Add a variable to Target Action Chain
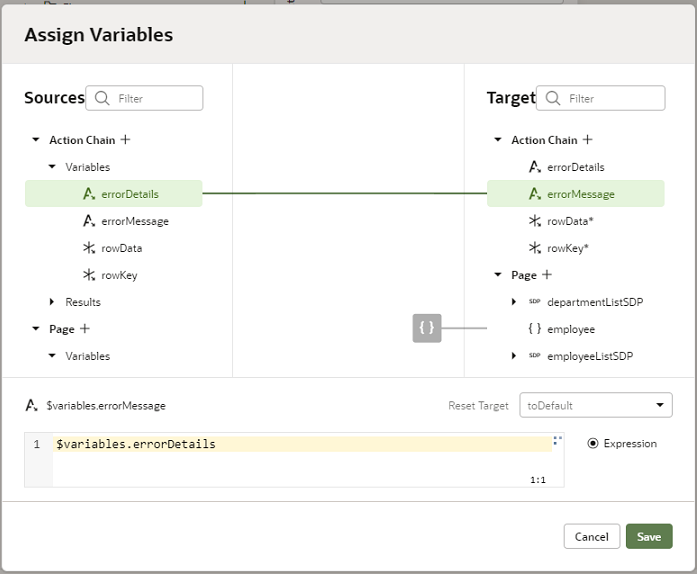The width and height of the screenshot is (697, 574). tap(588, 140)
